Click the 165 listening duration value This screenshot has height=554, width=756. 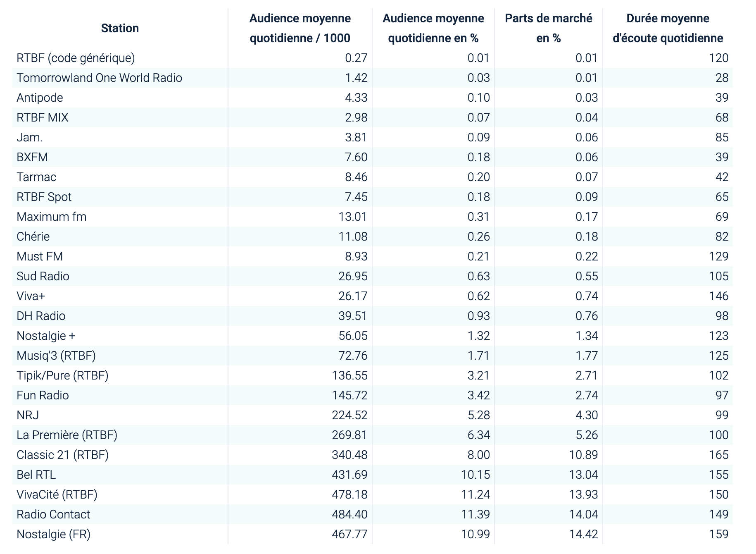718,455
